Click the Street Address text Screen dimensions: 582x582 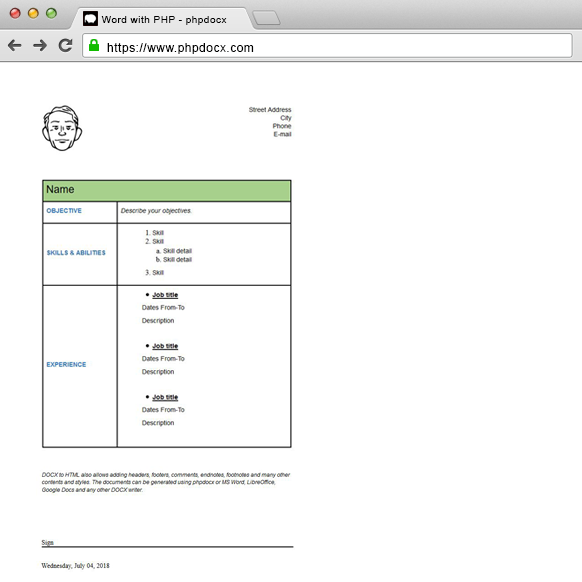pyautogui.click(x=270, y=109)
